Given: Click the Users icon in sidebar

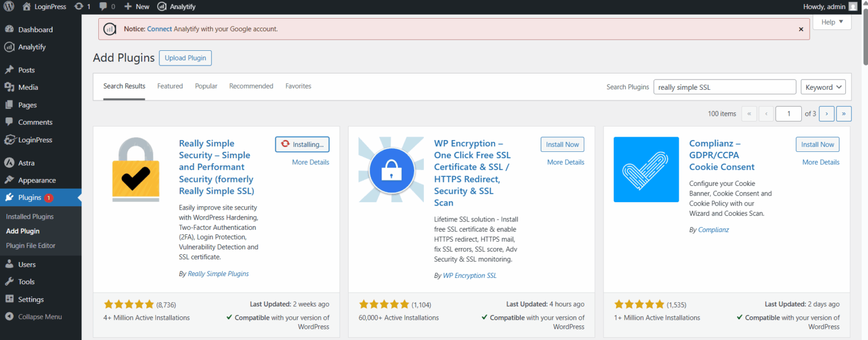Looking at the screenshot, I should coord(9,264).
